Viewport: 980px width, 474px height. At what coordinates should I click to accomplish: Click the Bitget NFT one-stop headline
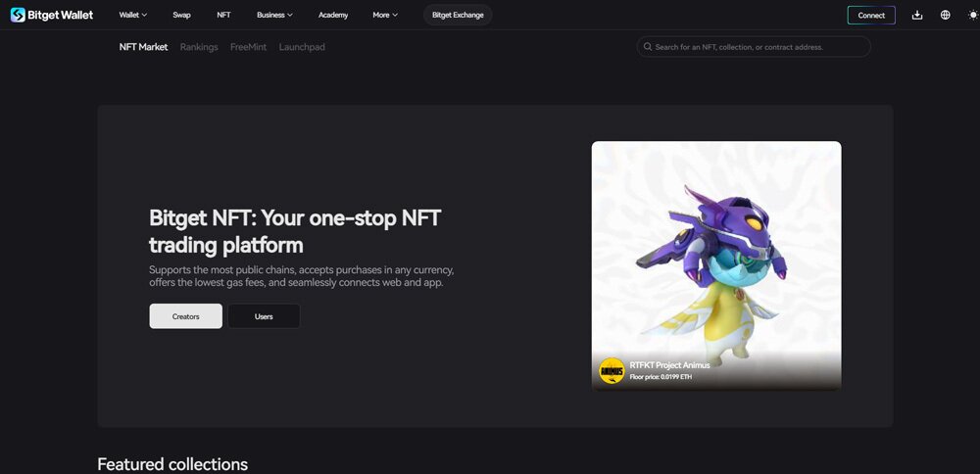(x=295, y=231)
